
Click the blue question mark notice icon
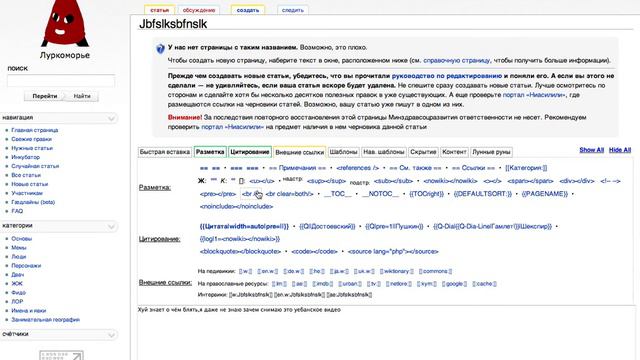coord(160,49)
